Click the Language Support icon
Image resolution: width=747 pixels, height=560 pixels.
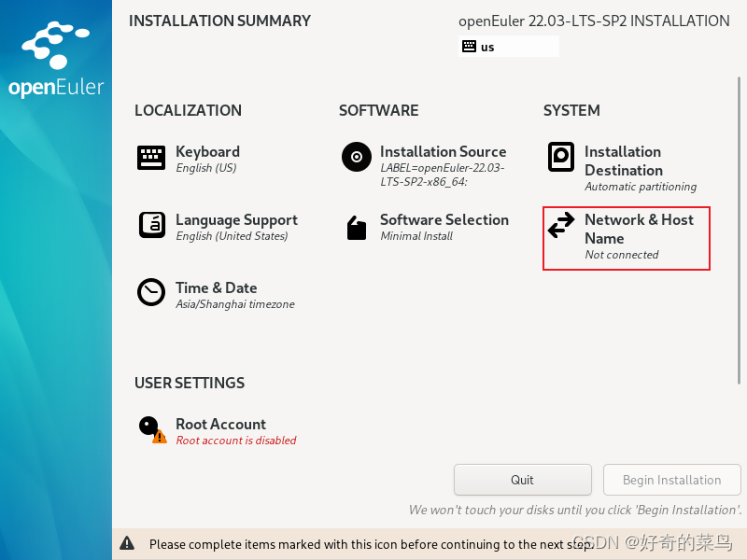pyautogui.click(x=152, y=225)
